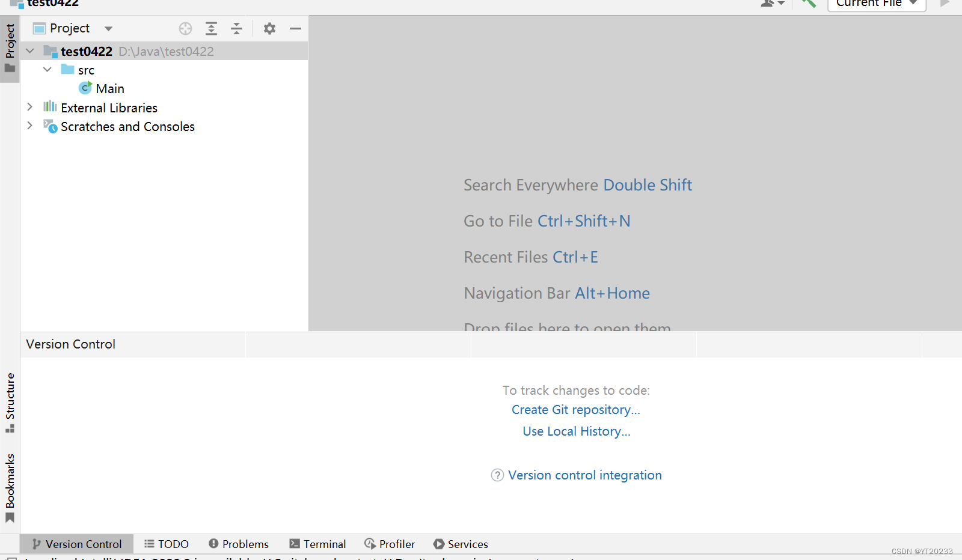
Task: Select the src folder label in tree
Action: point(86,70)
